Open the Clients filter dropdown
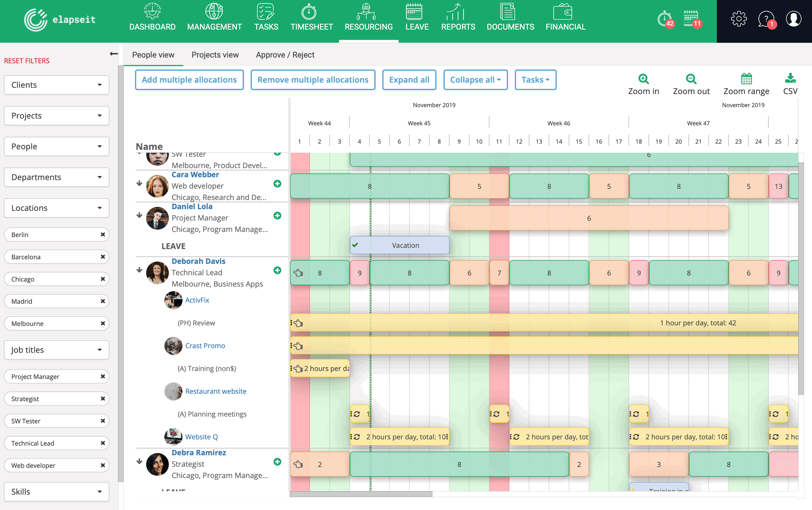Image resolution: width=812 pixels, height=510 pixels. pos(57,85)
